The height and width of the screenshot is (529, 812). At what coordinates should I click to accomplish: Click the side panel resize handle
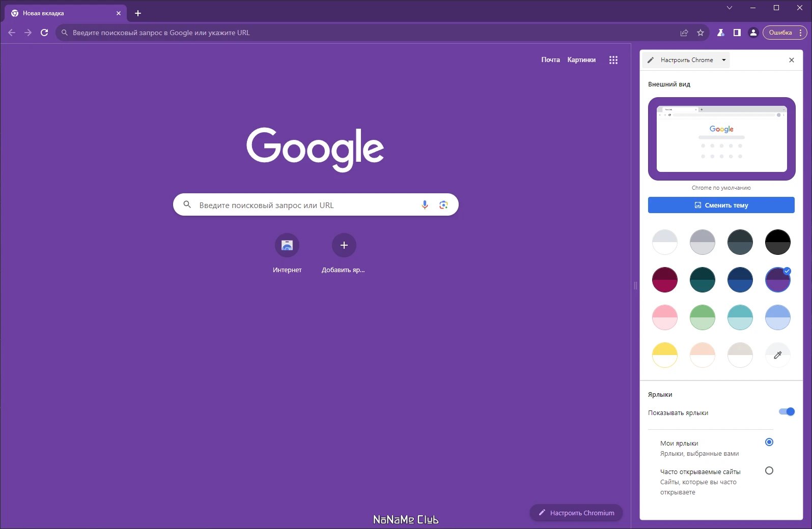pos(635,286)
